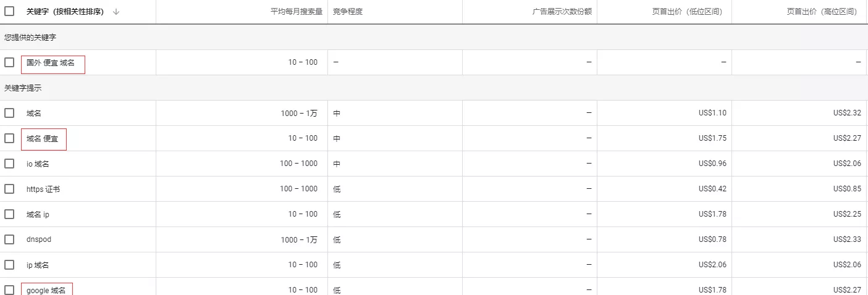Screen dimensions: 868x295
Task: Click low bid US$1.75
Action: tap(712, 138)
